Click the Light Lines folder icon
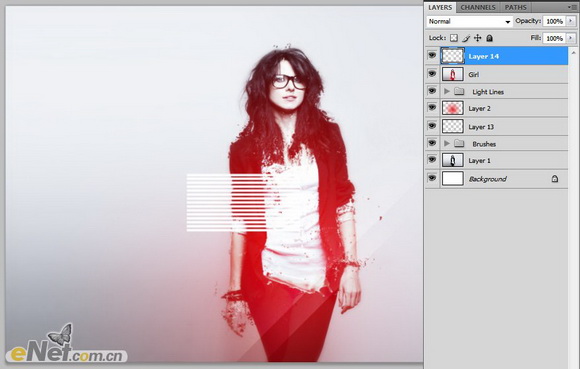 tap(459, 91)
